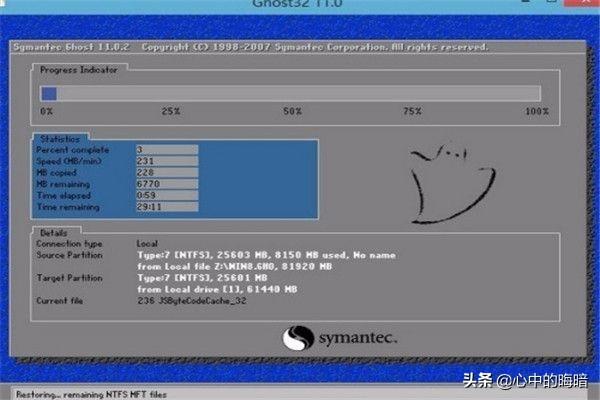Click the target Type:7 NTFS 25601 MB line
Viewport: 600px width, 400px height.
[x=202, y=278]
